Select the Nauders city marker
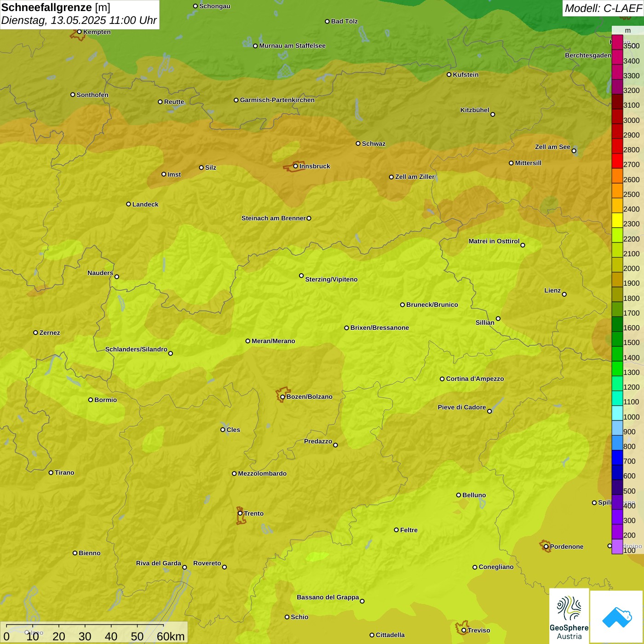The width and height of the screenshot is (644, 644). [x=116, y=276]
